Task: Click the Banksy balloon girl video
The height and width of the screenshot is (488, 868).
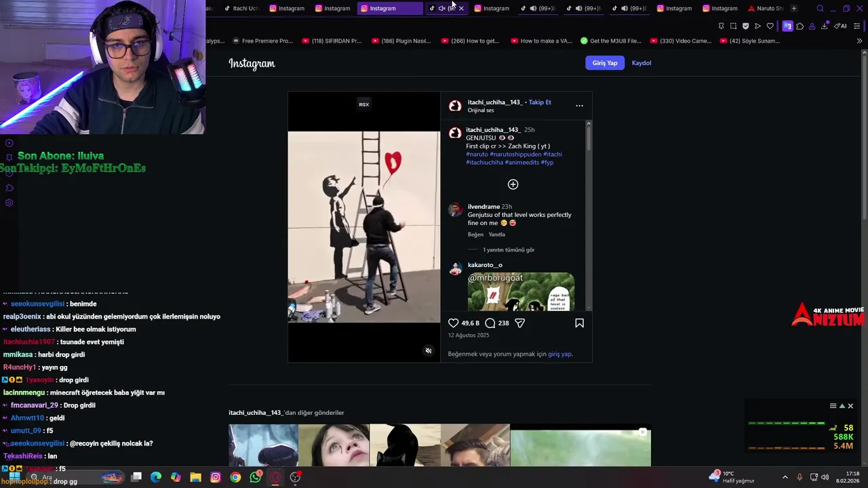Action: pyautogui.click(x=364, y=227)
